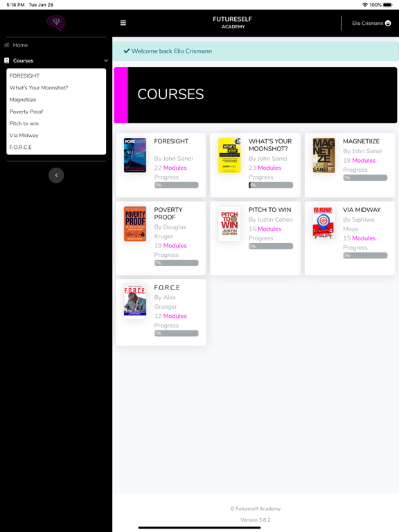Click the 5:18 PM status bar clock
Viewport: 399px width, 532px height.
coord(16,5)
